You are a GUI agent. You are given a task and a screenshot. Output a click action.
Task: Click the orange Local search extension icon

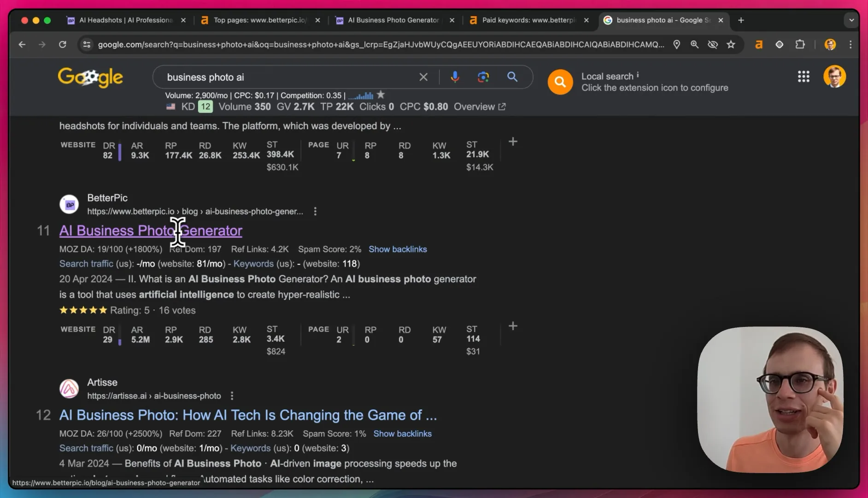[560, 82]
